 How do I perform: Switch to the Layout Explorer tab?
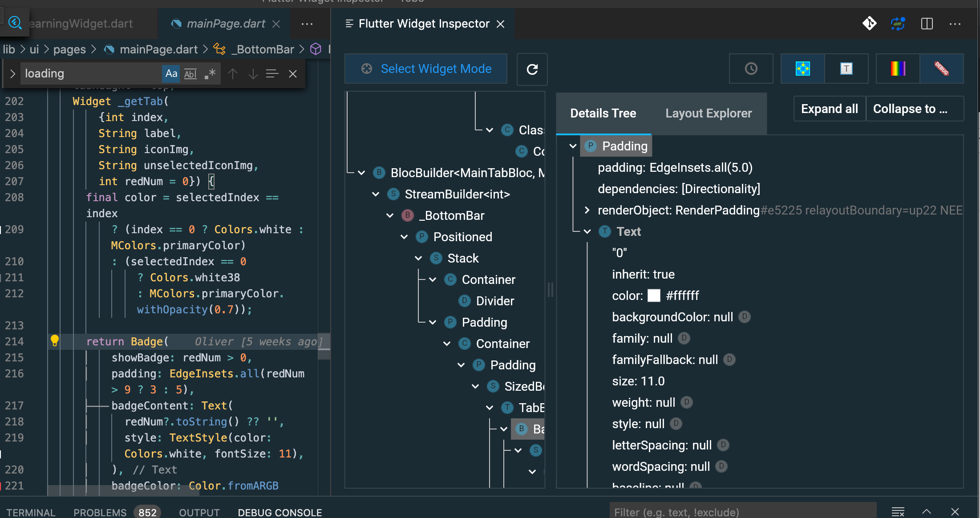(x=709, y=113)
